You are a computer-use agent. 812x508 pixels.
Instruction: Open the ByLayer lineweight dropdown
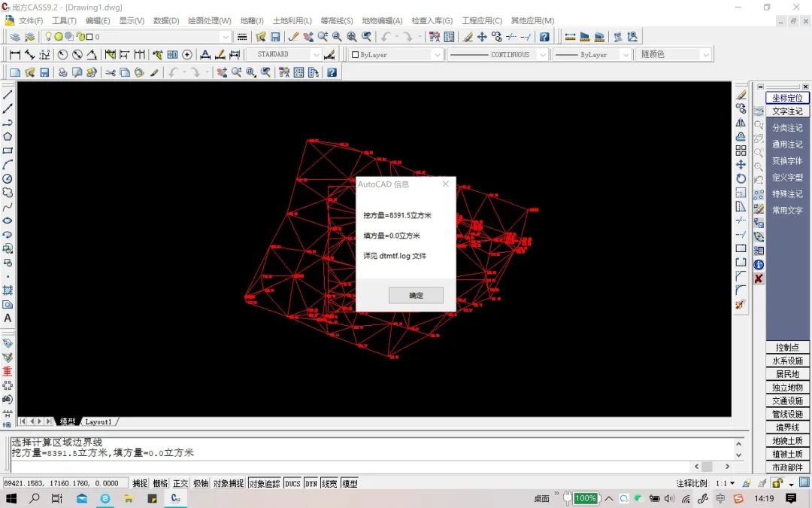pos(626,54)
